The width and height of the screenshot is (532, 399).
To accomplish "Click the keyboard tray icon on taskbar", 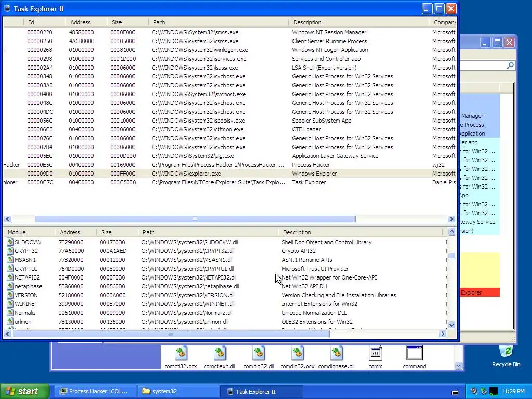I will coord(455,392).
